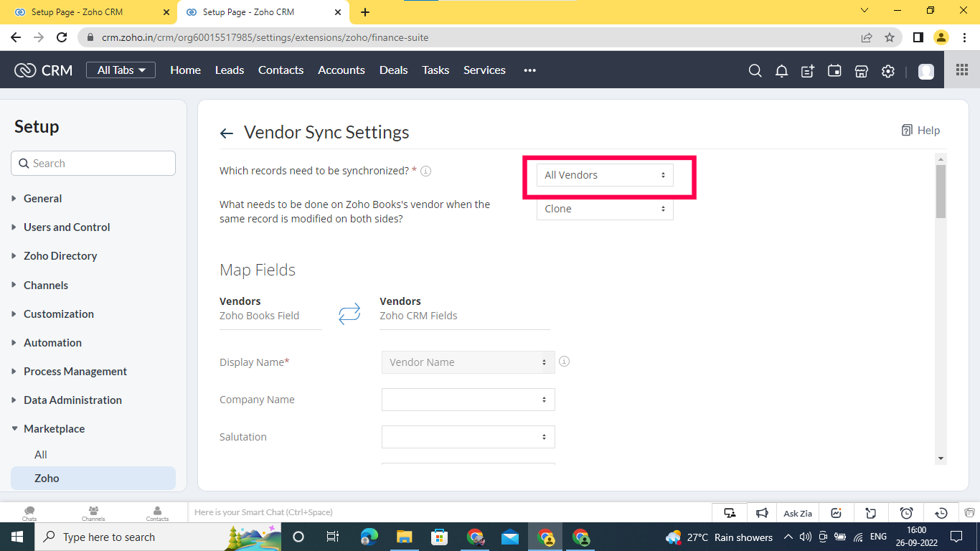Click the Smart Chat input bar
980x551 pixels.
[x=448, y=512]
